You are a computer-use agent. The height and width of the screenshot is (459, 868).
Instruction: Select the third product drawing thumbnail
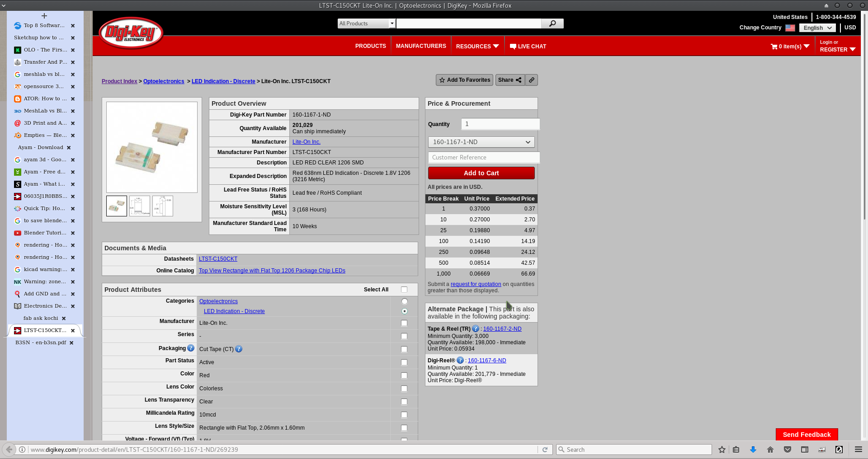[x=163, y=206]
